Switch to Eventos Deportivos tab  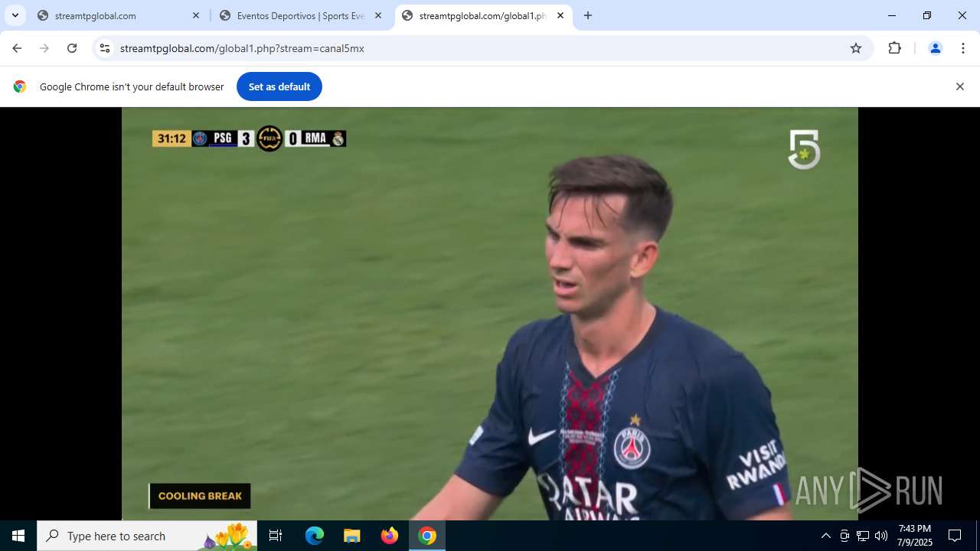coord(300,15)
